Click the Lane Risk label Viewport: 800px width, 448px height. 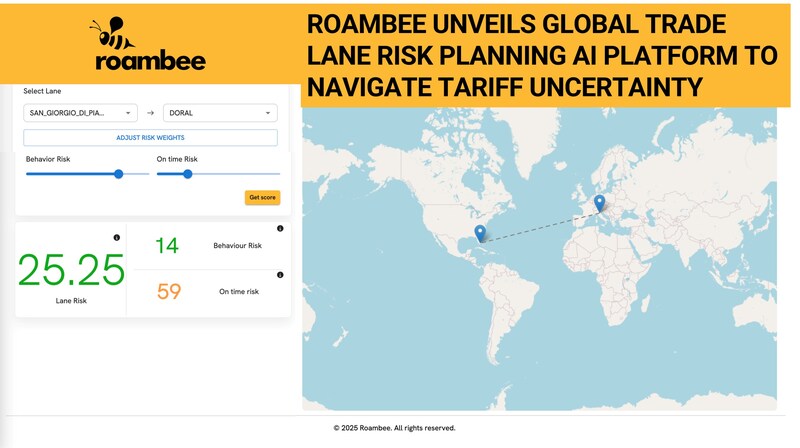click(x=71, y=301)
